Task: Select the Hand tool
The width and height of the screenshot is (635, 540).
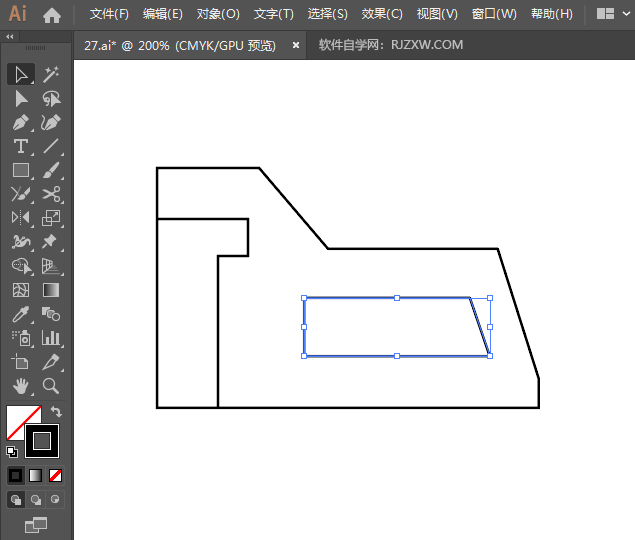Action: point(20,385)
